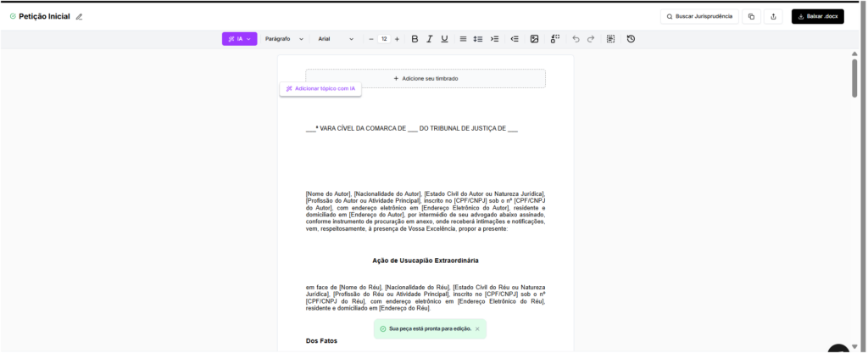The image size is (868, 353).
Task: Click the dark chat bubble at bottom right
Action: click(838, 349)
